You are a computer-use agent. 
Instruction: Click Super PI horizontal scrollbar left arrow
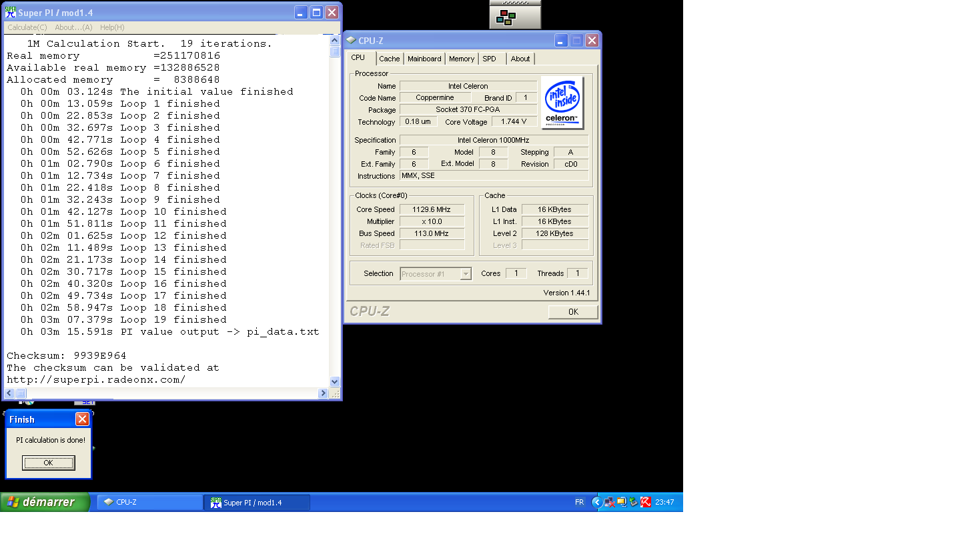coord(10,393)
